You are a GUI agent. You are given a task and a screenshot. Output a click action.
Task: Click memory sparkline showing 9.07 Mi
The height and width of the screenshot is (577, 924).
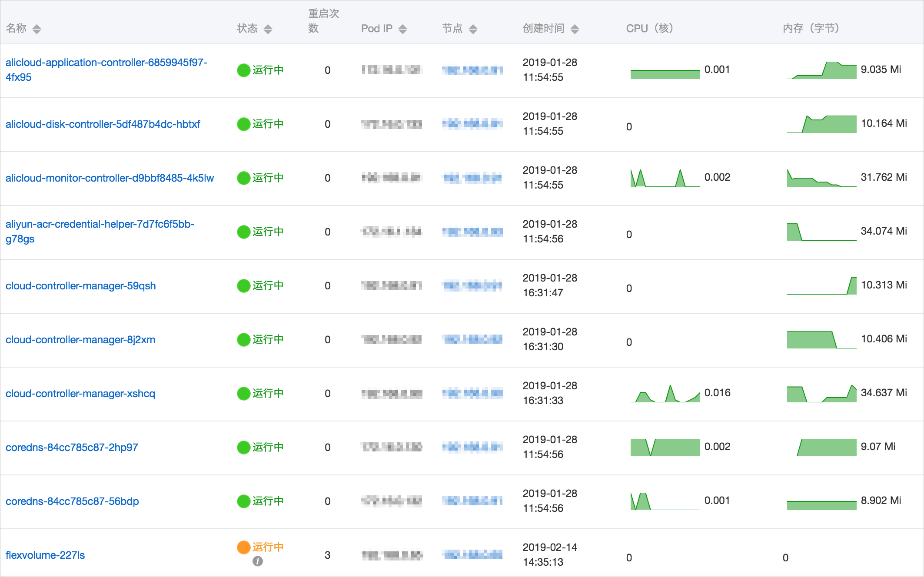point(821,448)
